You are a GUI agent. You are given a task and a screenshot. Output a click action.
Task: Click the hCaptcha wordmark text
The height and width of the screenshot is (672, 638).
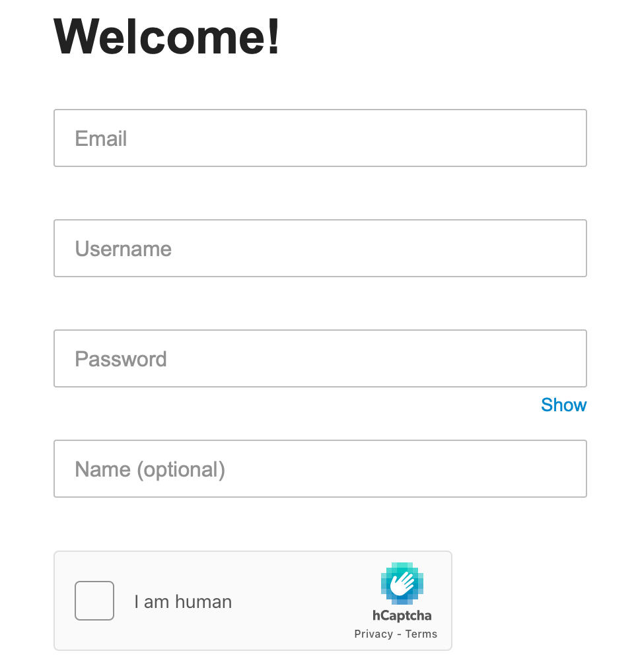point(402,616)
